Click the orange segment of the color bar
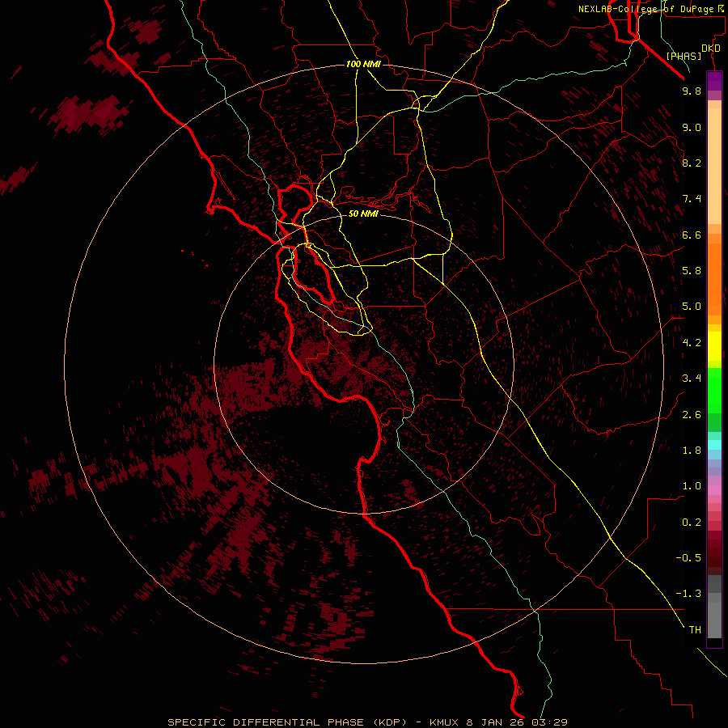 click(x=714, y=279)
